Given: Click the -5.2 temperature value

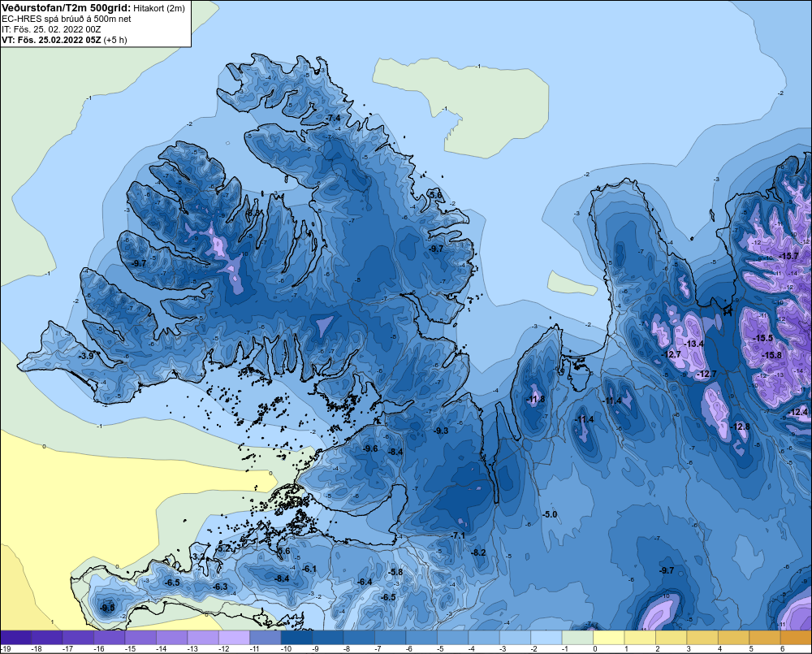Looking at the screenshot, I should pyautogui.click(x=224, y=548).
